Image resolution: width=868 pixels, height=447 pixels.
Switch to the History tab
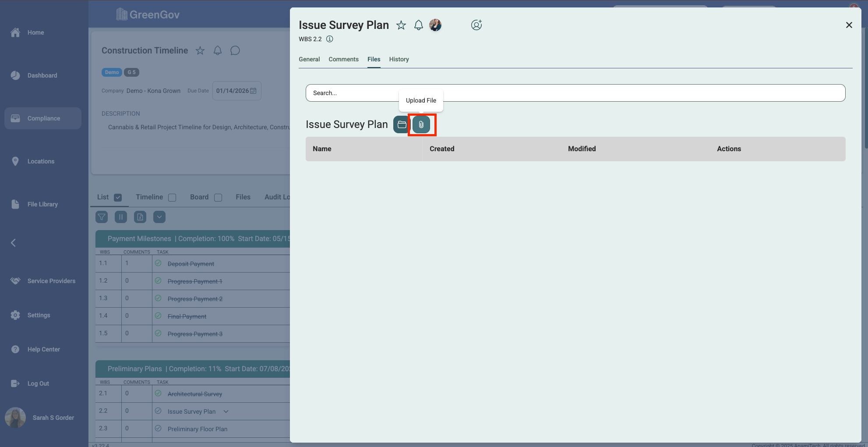tap(399, 59)
